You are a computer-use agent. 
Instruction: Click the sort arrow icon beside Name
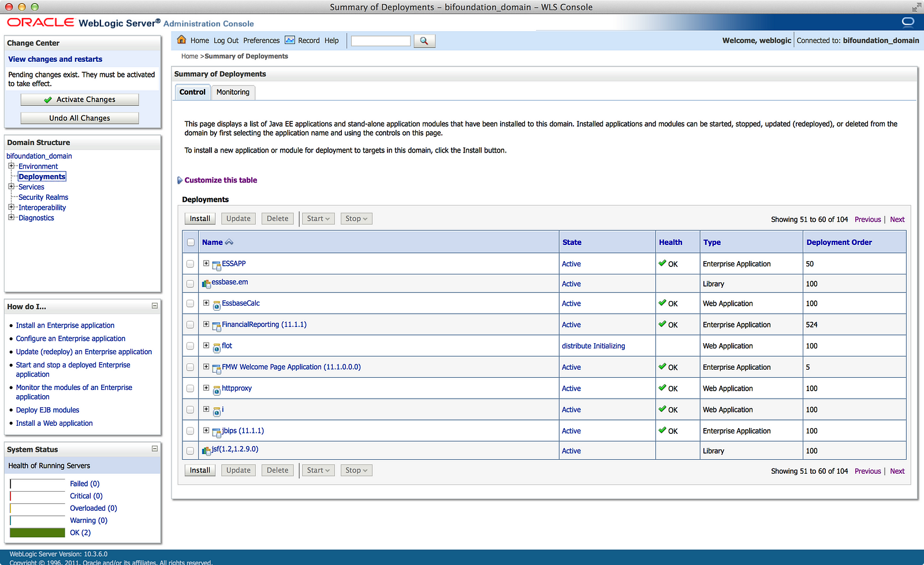[x=229, y=242]
